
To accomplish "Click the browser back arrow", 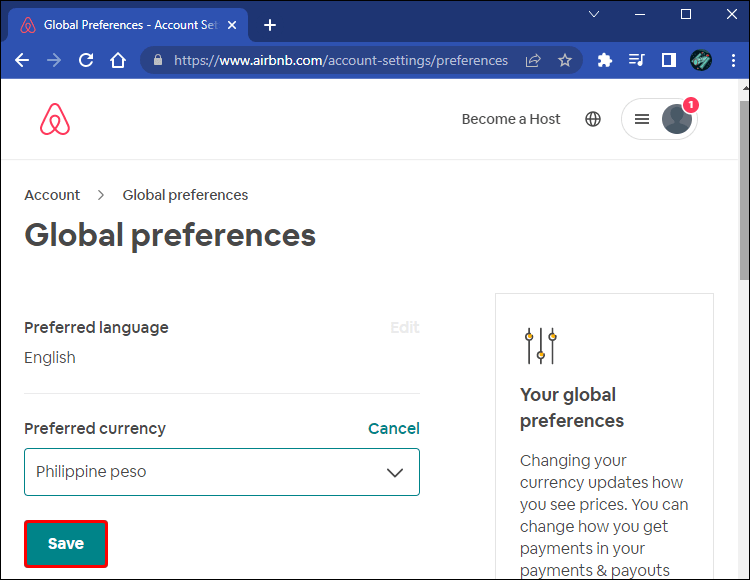I will coord(22,60).
